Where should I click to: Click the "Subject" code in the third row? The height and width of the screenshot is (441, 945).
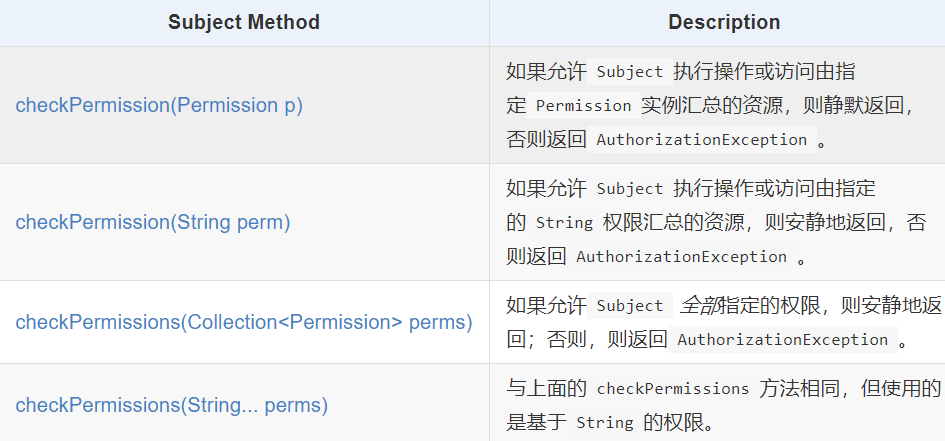(x=629, y=306)
